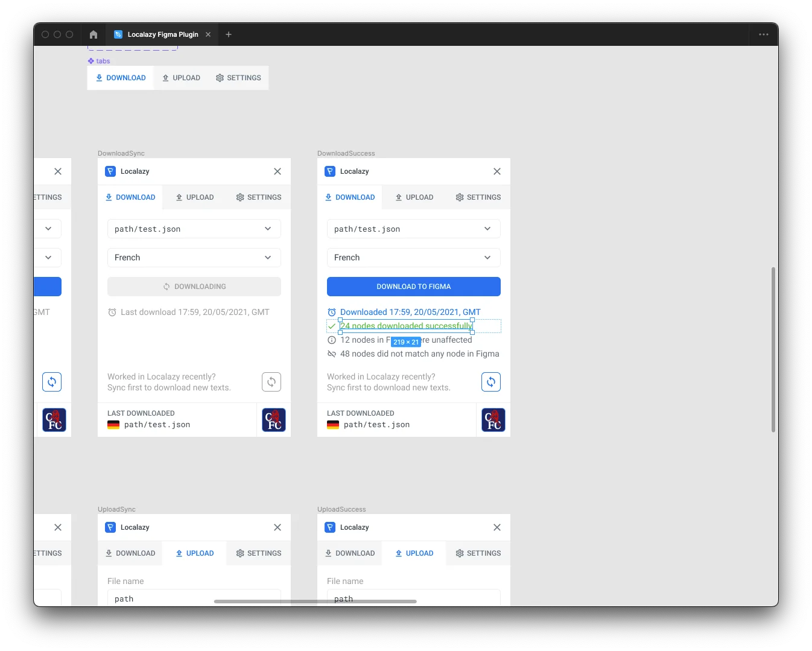Click the crossed-eye icon beside 48 nodes message
The height and width of the screenshot is (651, 812).
332,354
